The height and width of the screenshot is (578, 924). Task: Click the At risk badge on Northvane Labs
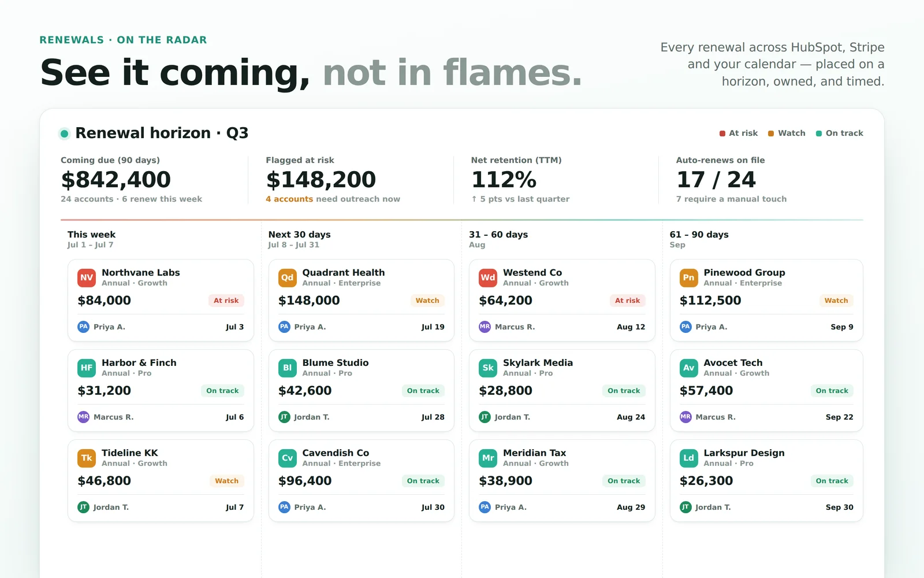coord(226,301)
